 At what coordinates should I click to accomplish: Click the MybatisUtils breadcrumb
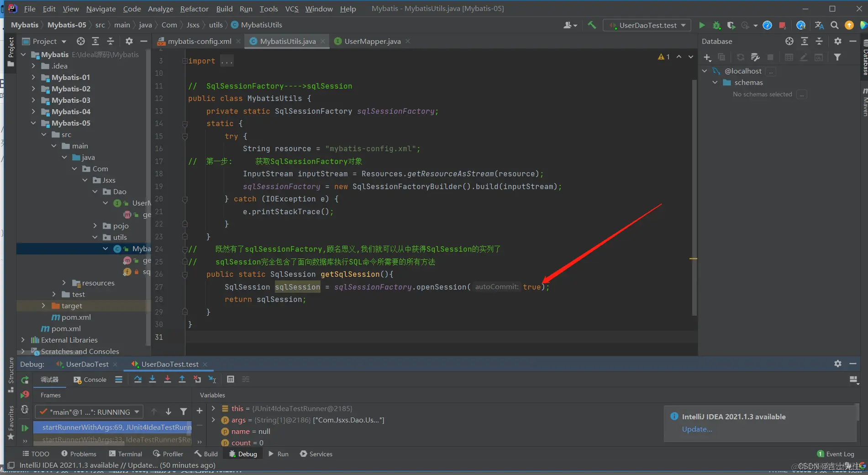coord(257,25)
